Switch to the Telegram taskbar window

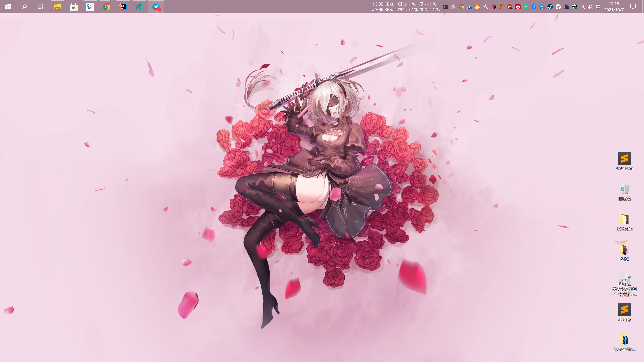[x=156, y=7]
